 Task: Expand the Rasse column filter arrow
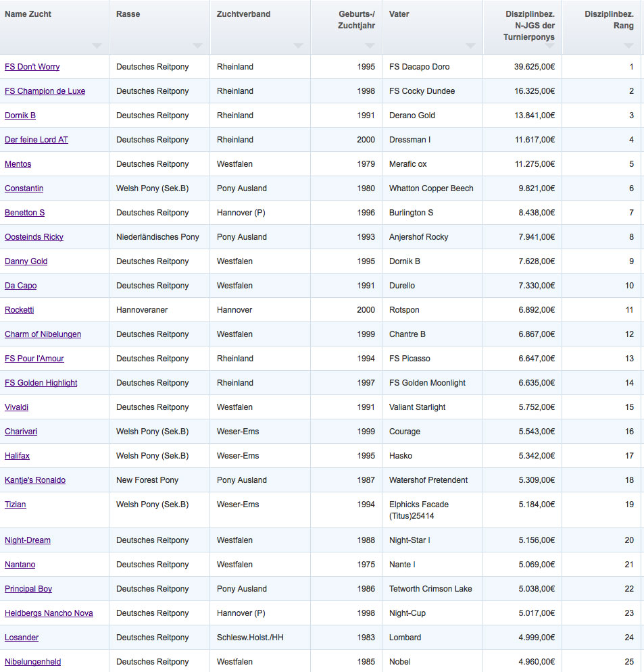(x=197, y=46)
